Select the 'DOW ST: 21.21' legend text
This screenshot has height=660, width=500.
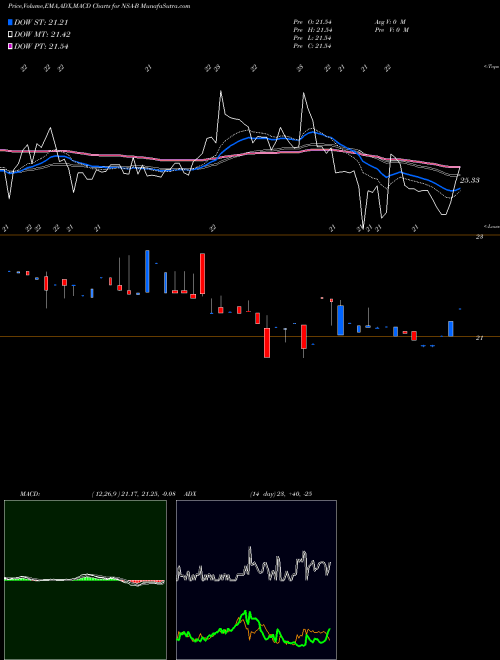(x=41, y=22)
